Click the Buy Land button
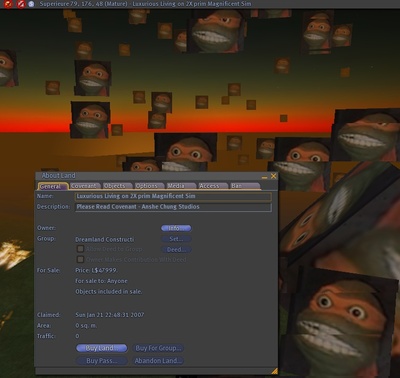The width and height of the screenshot is (400, 378). coord(102,348)
